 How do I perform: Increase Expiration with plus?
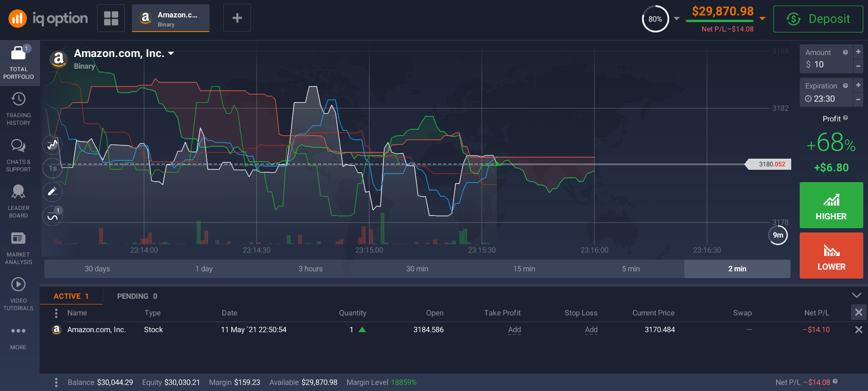(858, 85)
